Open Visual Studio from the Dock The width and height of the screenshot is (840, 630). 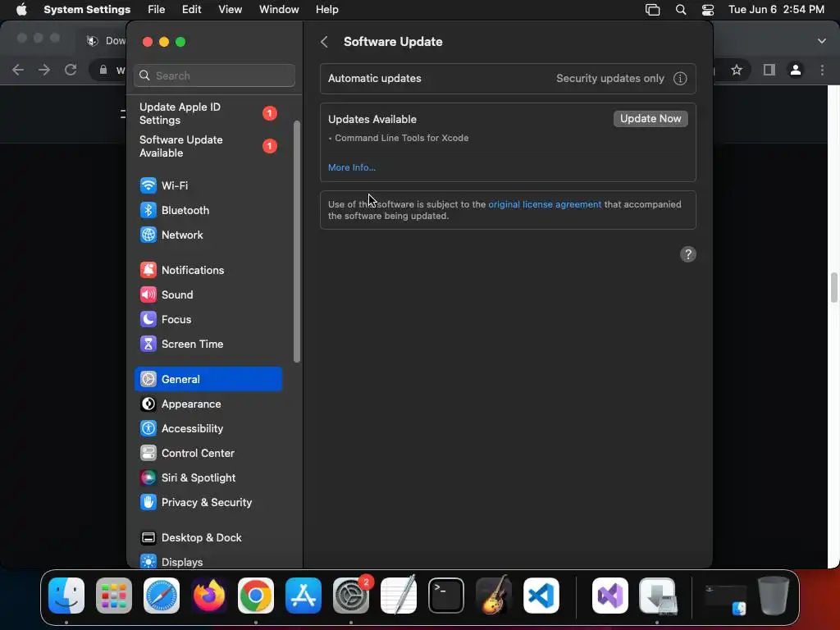[610, 596]
